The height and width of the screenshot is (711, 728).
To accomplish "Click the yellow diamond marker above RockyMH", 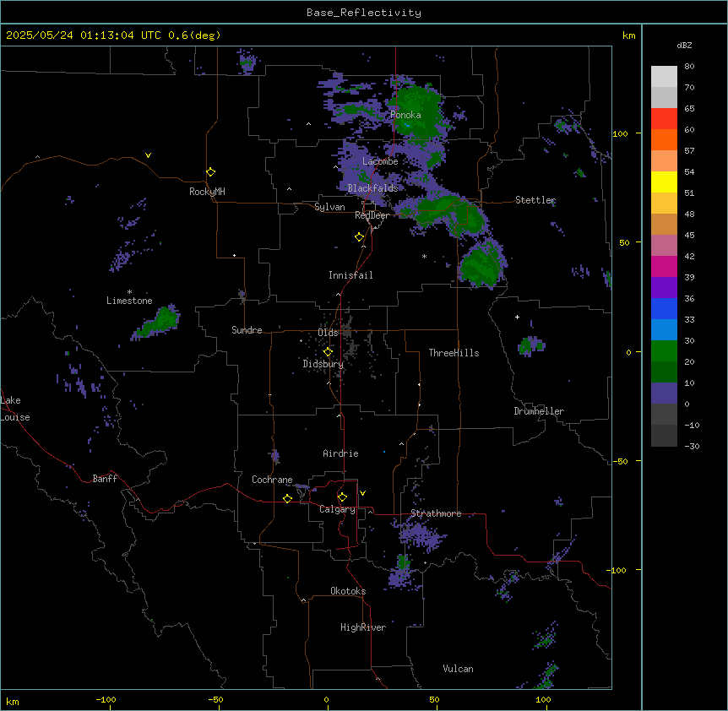I will (211, 172).
